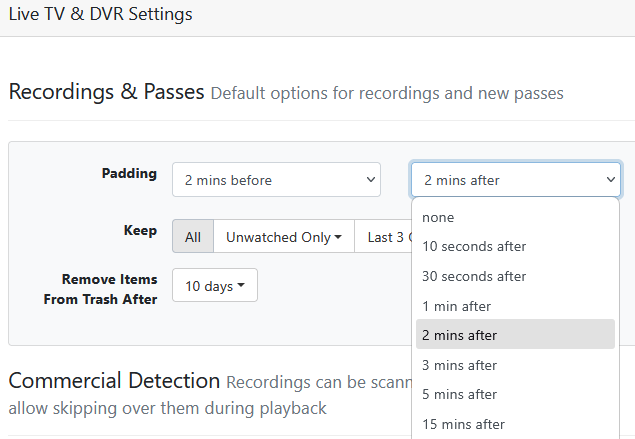The image size is (635, 439).
Task: Open the "10 days" trash removal dropdown
Action: point(215,286)
